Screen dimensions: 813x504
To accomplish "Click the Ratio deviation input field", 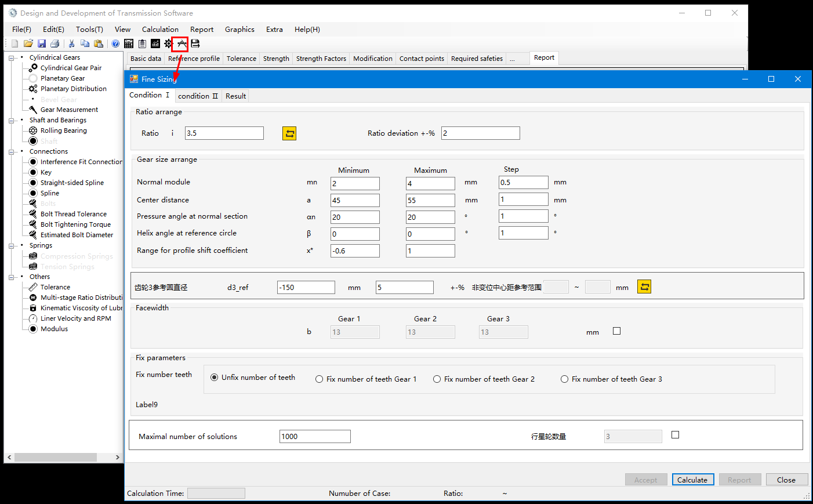I will pyautogui.click(x=481, y=133).
